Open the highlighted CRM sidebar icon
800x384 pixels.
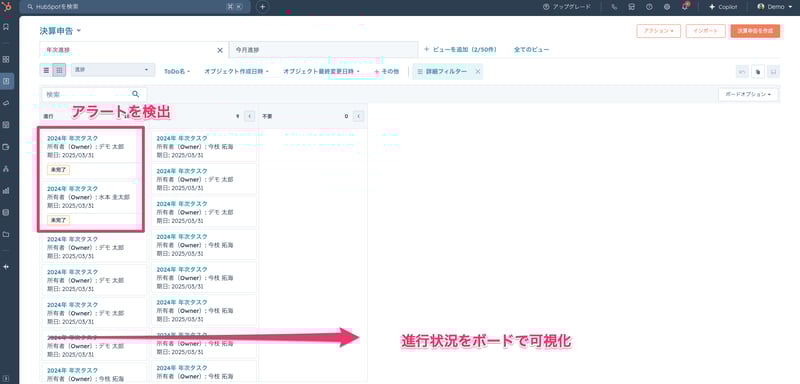tap(6, 81)
